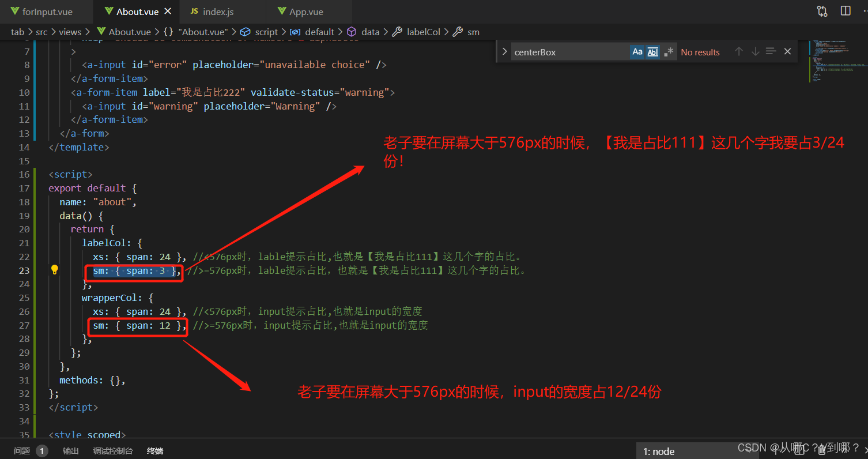Toggle Match Case in find widget
Image resolution: width=868 pixels, height=459 pixels.
[637, 52]
